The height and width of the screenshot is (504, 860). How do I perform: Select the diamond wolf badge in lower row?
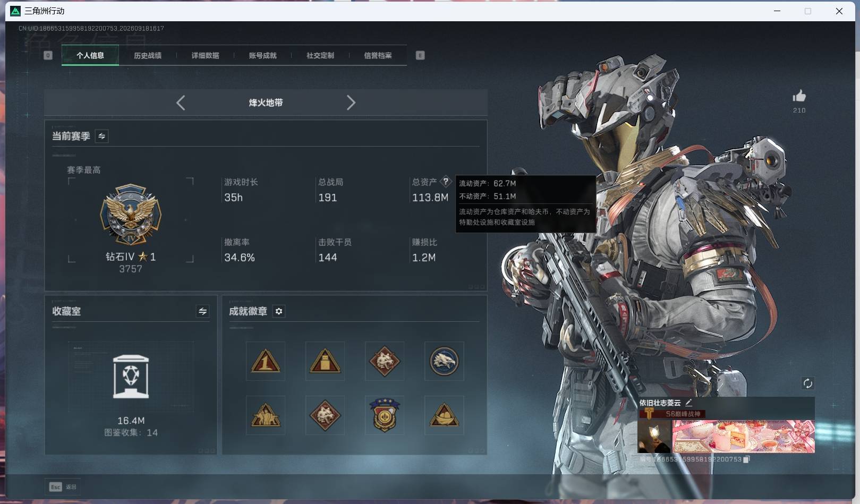[325, 415]
